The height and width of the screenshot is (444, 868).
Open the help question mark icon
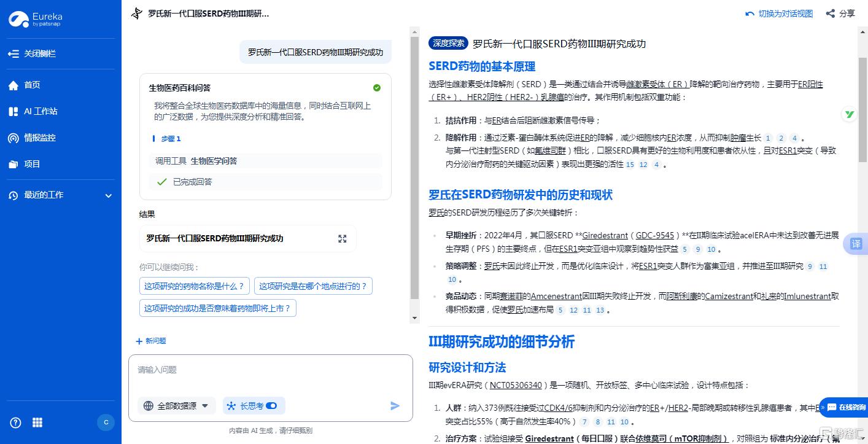(x=16, y=423)
